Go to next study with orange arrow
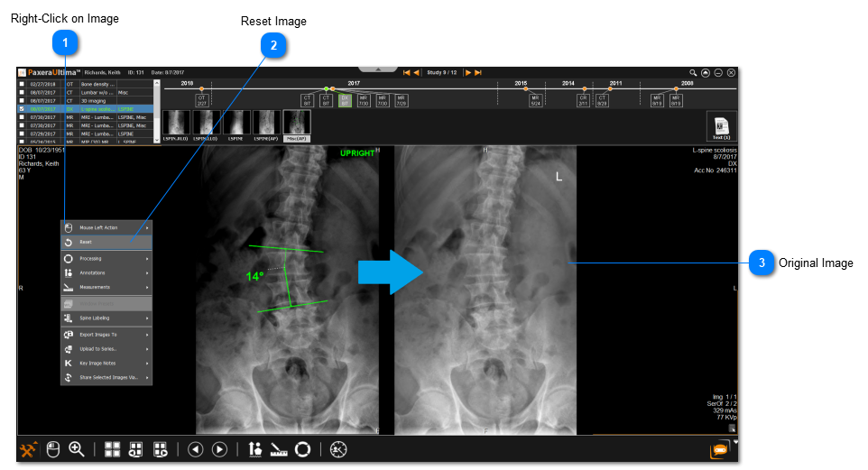 point(468,72)
